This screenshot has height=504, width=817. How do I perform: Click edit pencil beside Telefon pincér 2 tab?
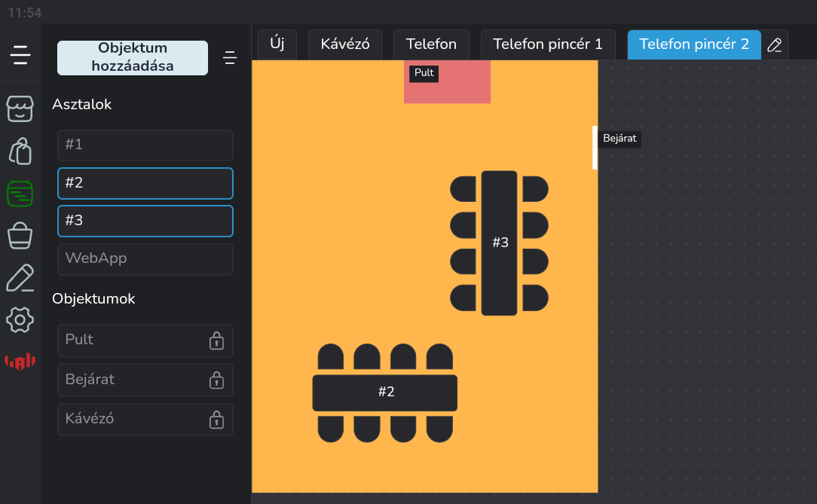coord(774,45)
